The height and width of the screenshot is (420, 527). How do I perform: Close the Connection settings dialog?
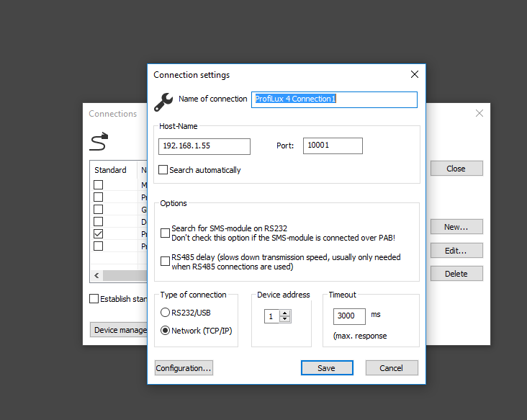pyautogui.click(x=415, y=74)
